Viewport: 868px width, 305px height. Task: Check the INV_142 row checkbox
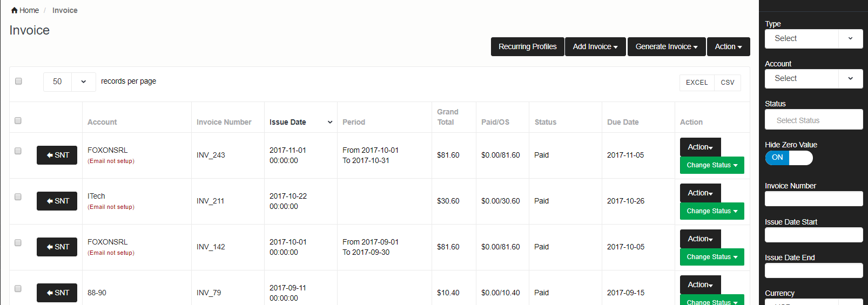[x=18, y=242]
